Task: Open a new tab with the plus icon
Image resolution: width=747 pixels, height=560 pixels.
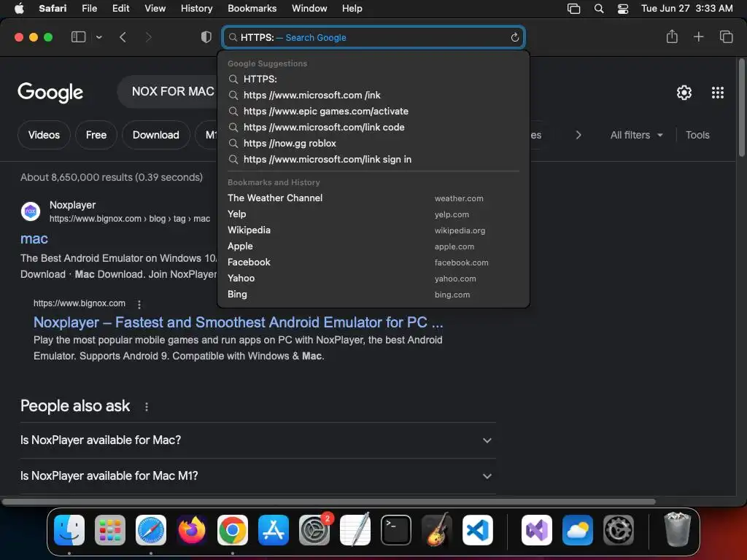Action: 698,36
